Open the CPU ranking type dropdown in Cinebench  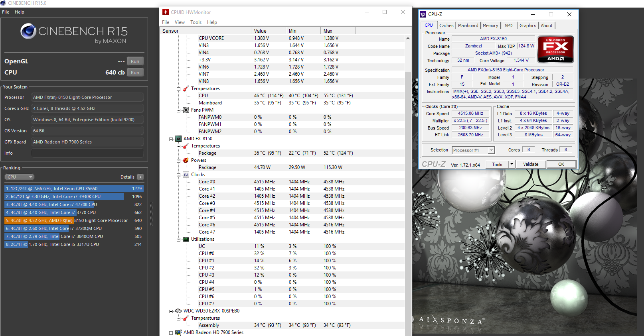click(x=20, y=177)
